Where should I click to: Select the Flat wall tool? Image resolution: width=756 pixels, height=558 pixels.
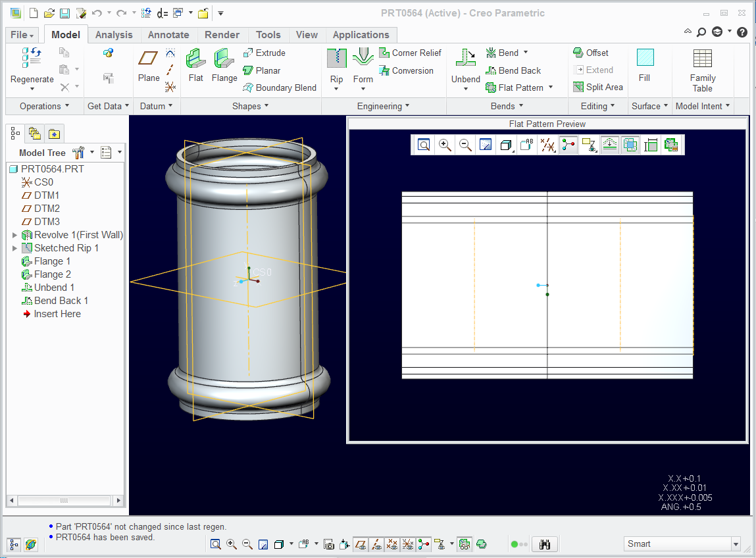(196, 66)
